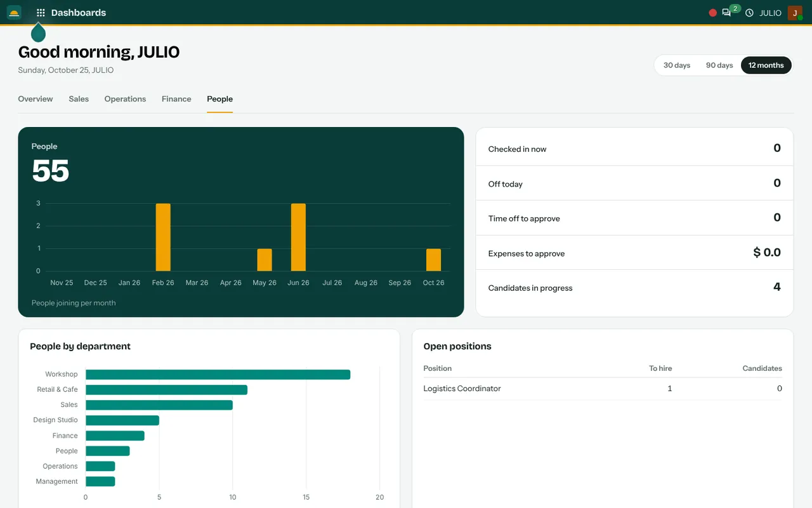Click the $ 0.0 expenses value
The image size is (812, 508).
pos(767,252)
